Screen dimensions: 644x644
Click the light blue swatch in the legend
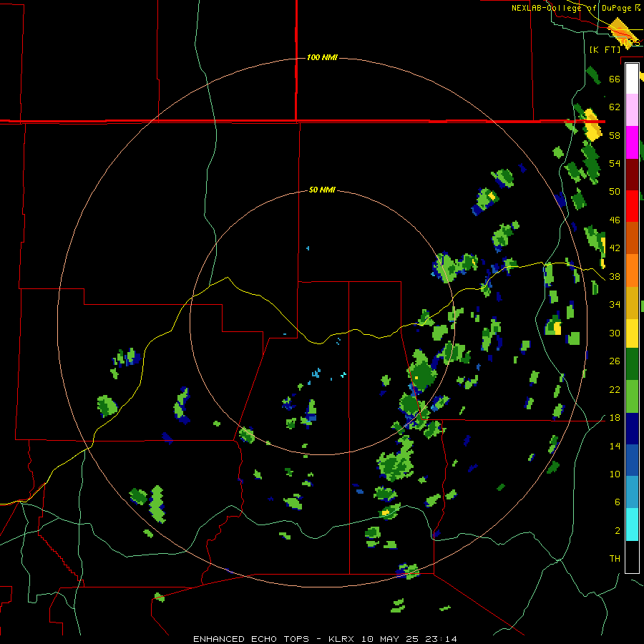click(x=632, y=492)
